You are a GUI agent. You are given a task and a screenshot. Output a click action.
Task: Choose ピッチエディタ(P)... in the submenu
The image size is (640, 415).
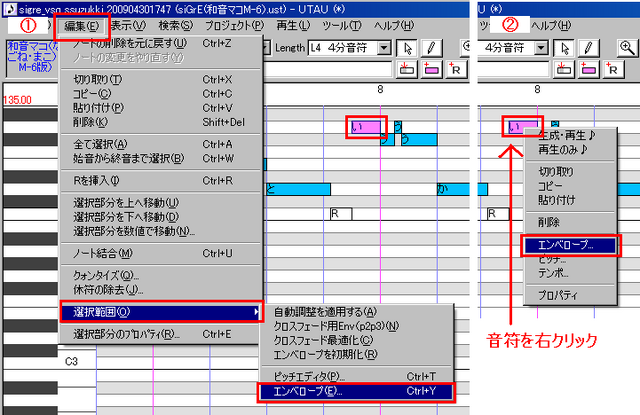tap(356, 376)
